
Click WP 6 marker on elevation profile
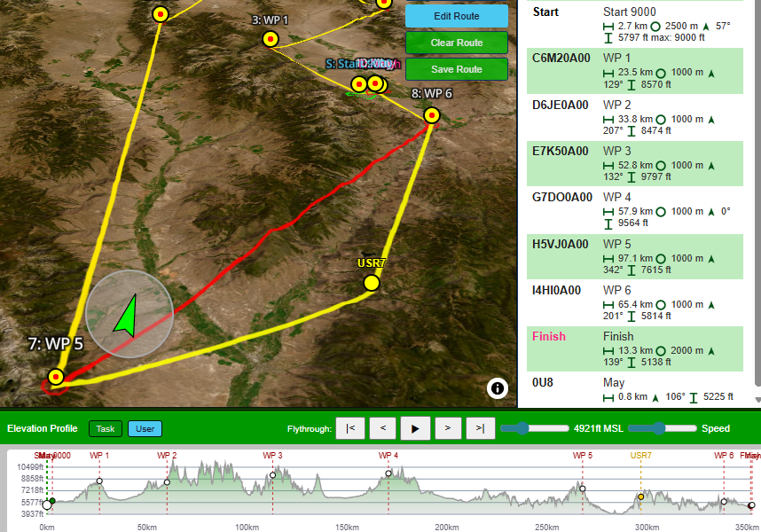(724, 502)
